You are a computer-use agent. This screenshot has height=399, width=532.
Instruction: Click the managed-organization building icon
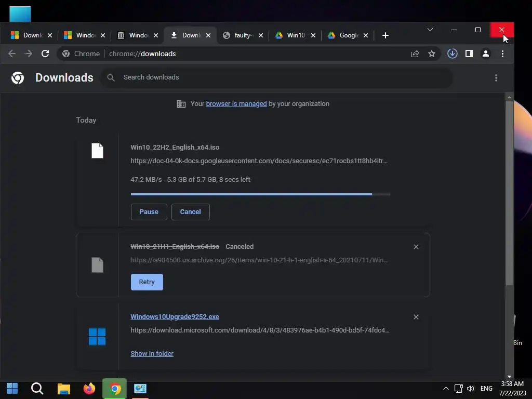181,104
